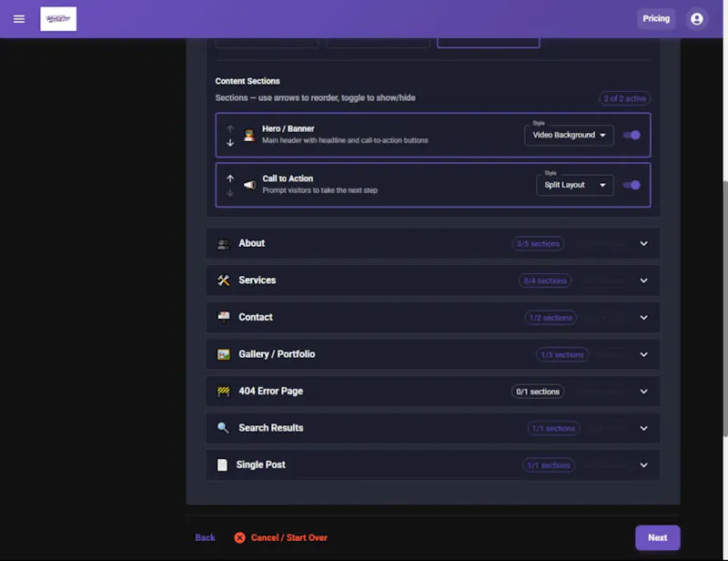The image size is (728, 561).
Task: Expand the 404 Error Page chevron
Action: point(643,392)
